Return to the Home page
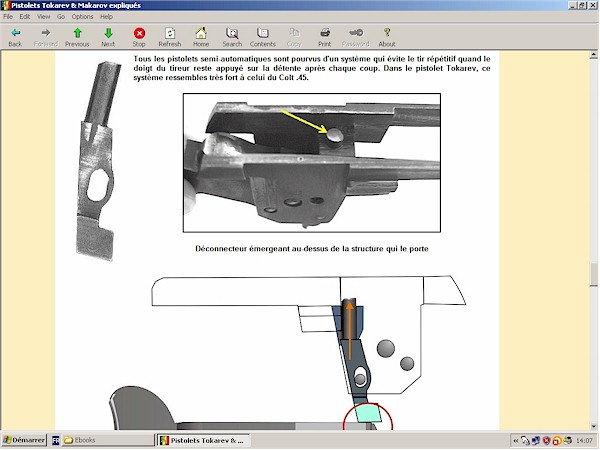 pos(201,37)
